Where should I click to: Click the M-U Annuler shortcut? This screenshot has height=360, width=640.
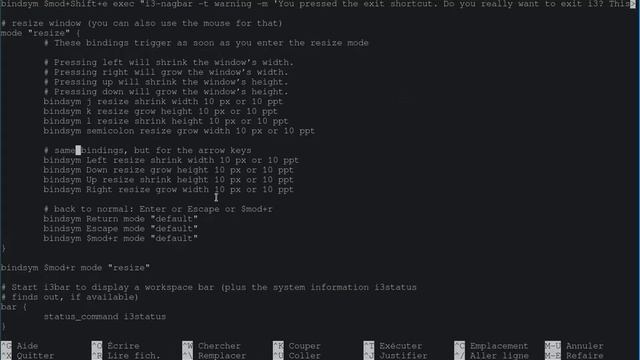coord(574,346)
